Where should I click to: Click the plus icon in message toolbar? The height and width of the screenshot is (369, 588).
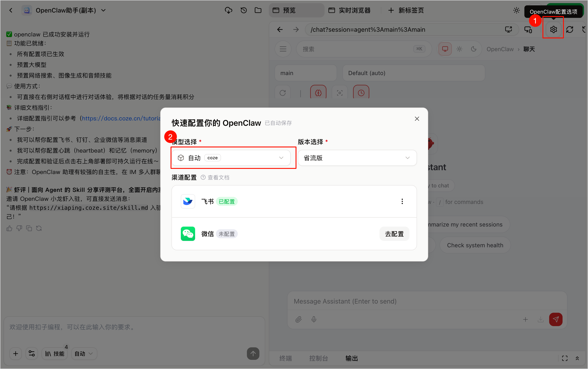pyautogui.click(x=525, y=319)
